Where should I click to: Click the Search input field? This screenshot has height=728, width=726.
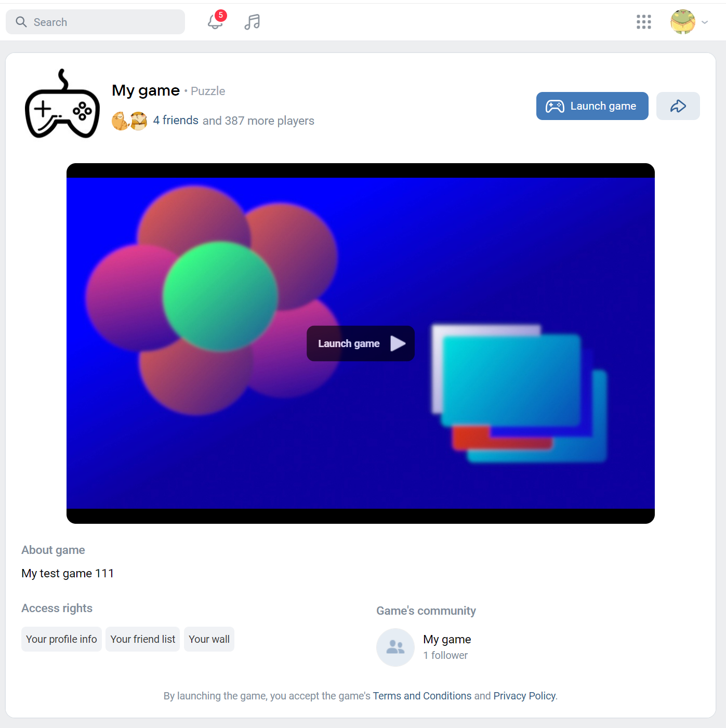(x=95, y=22)
